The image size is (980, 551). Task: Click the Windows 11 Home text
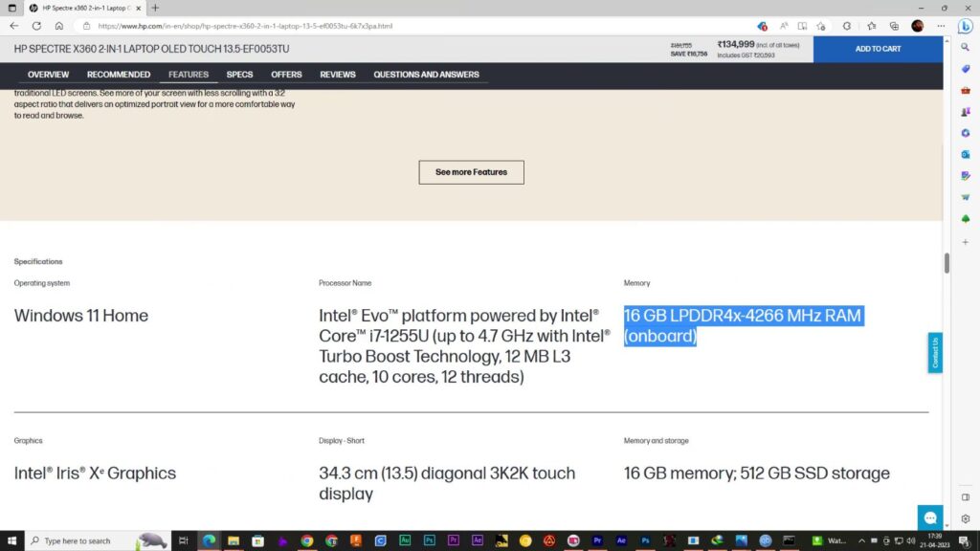click(81, 316)
